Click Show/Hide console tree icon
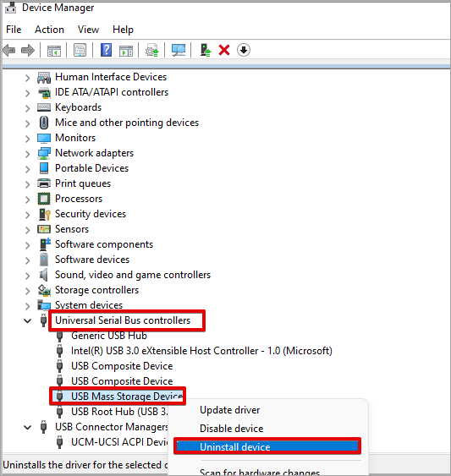Image resolution: width=451 pixels, height=476 pixels. point(54,51)
